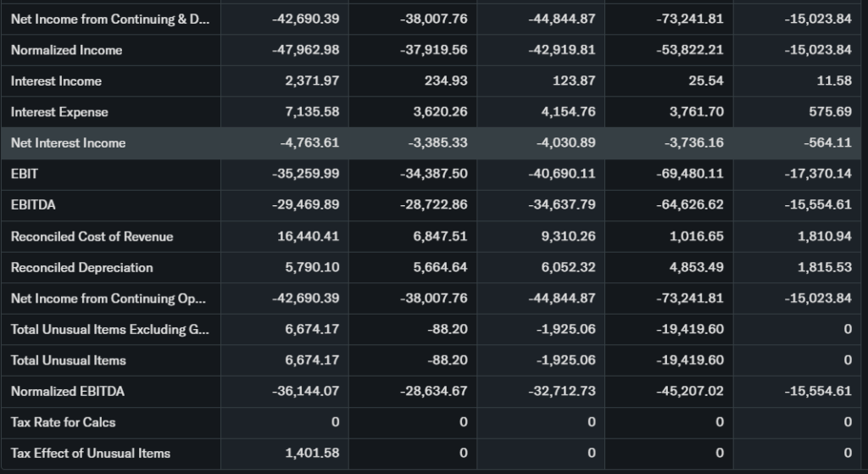Viewport: 868px width, 474px height.
Task: Select the Reconciled Depreciation value 6,052.32
Action: [x=567, y=267]
